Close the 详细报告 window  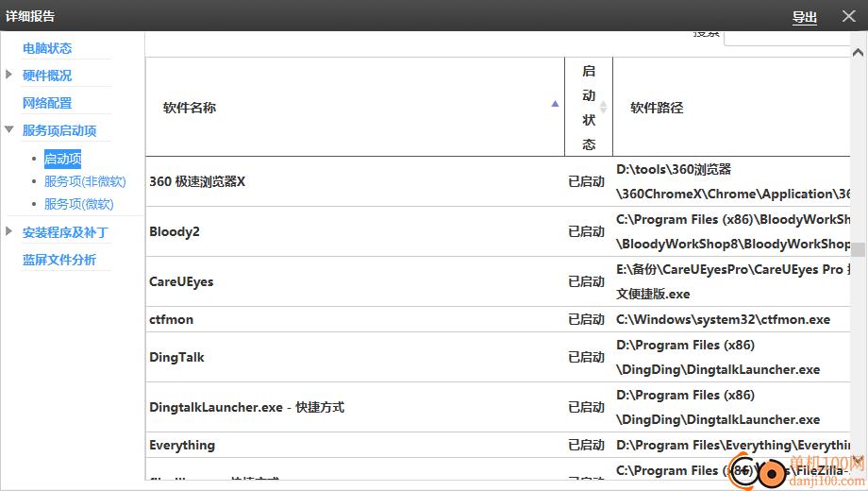pos(848,16)
